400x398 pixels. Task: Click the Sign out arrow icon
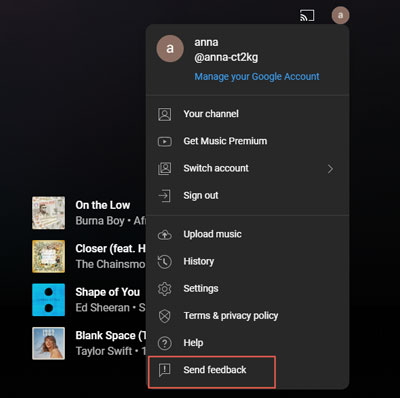(165, 196)
